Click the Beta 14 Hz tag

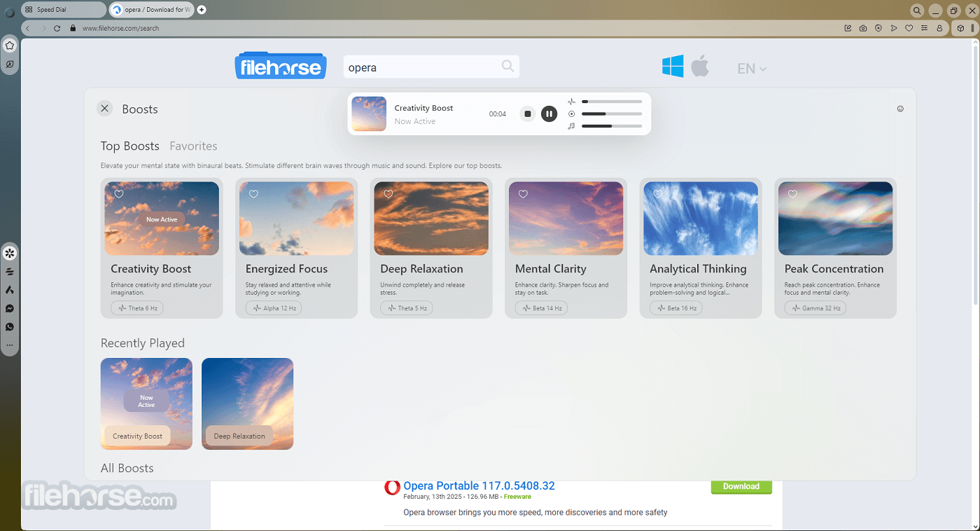pyautogui.click(x=541, y=308)
